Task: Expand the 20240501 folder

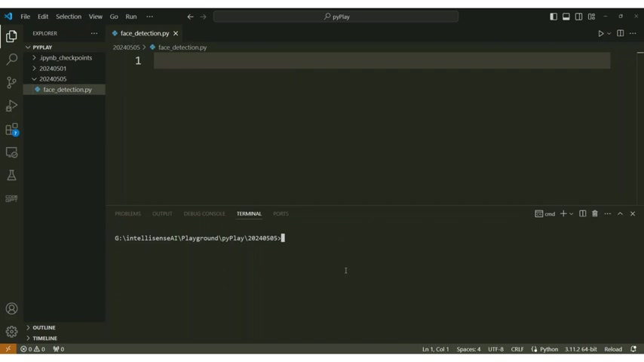Action: click(52, 69)
